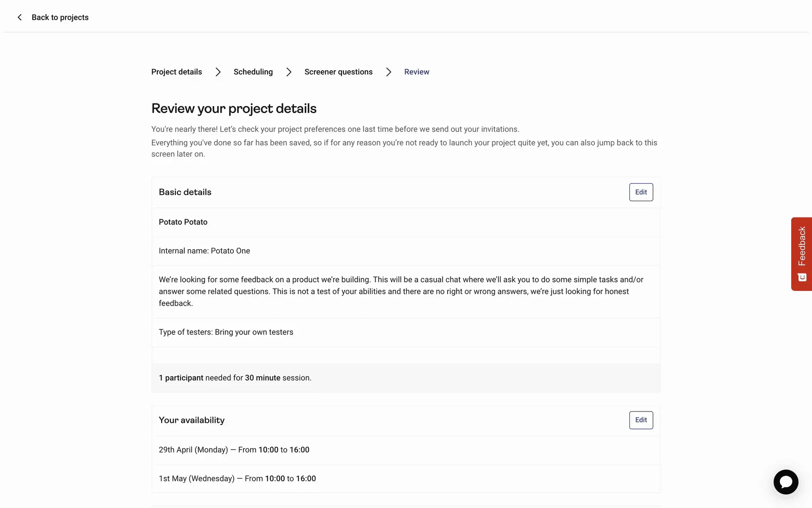The image size is (812, 508).
Task: Click Type of testers row
Action: [226, 332]
